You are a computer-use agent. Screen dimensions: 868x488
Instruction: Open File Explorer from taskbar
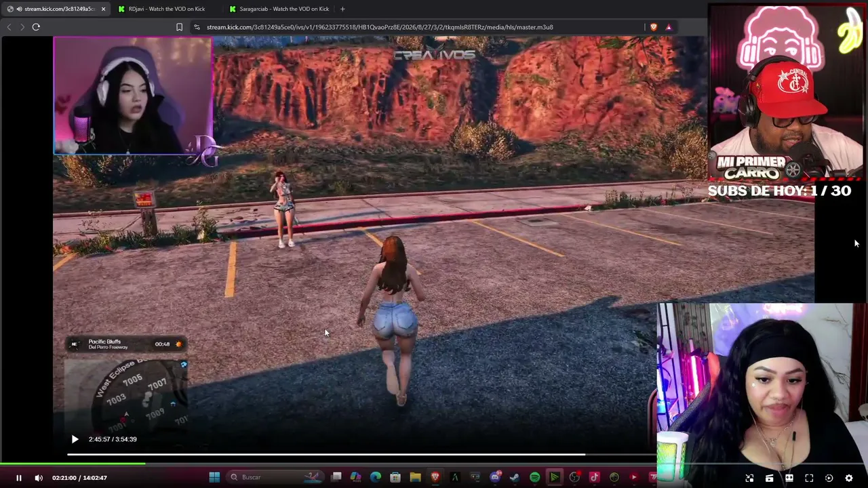pyautogui.click(x=415, y=477)
